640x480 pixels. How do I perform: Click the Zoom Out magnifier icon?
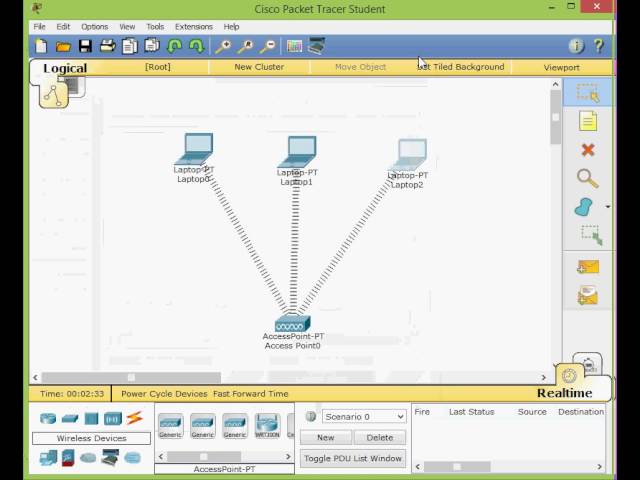tap(268, 47)
